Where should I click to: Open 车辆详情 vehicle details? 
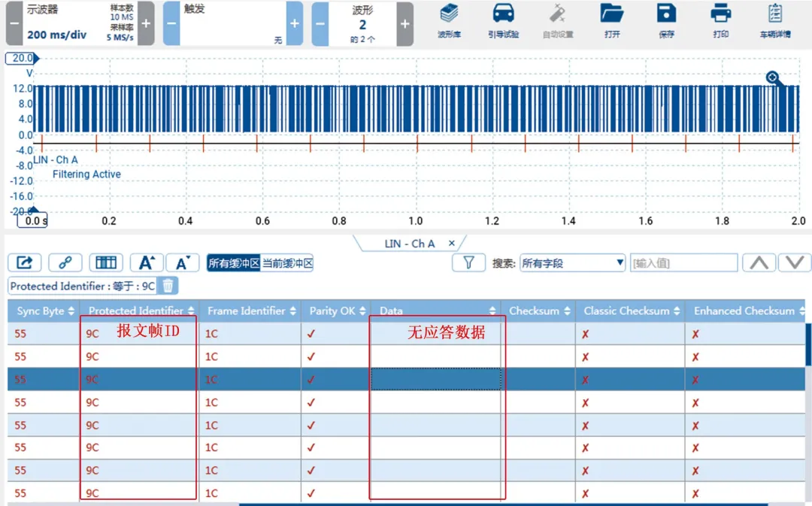[x=775, y=20]
